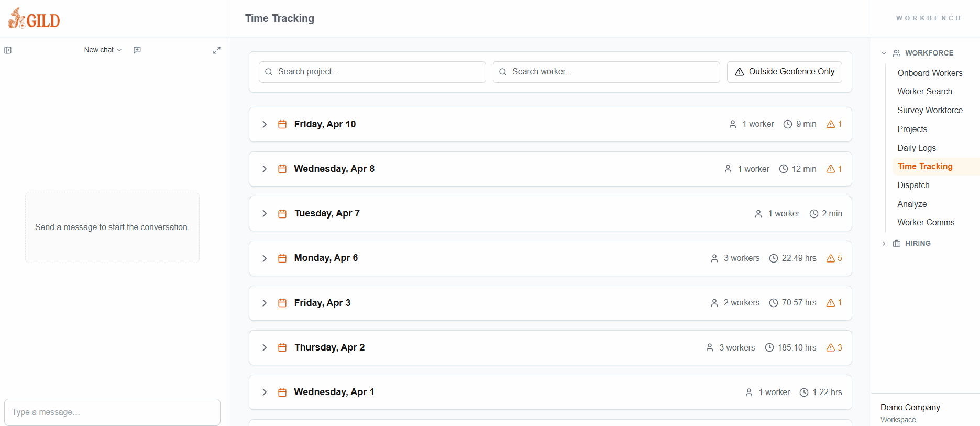Toggle the Outside Geofence Only filter

click(784, 72)
